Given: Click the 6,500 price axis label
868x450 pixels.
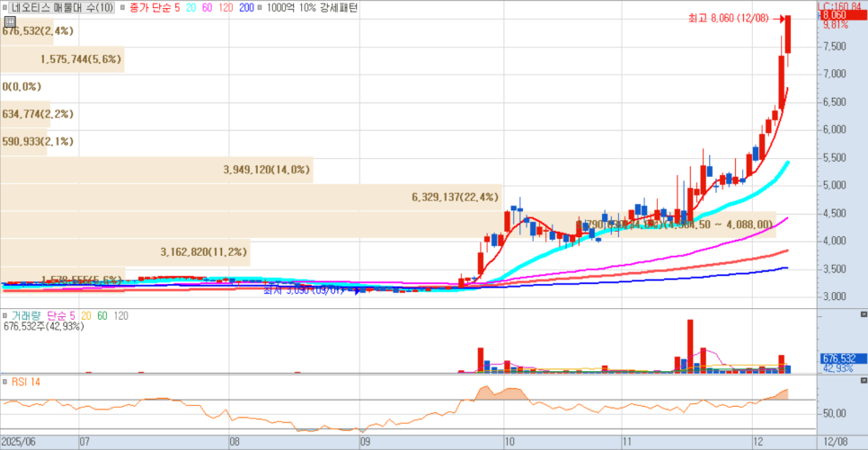Looking at the screenshot, I should pos(835,101).
